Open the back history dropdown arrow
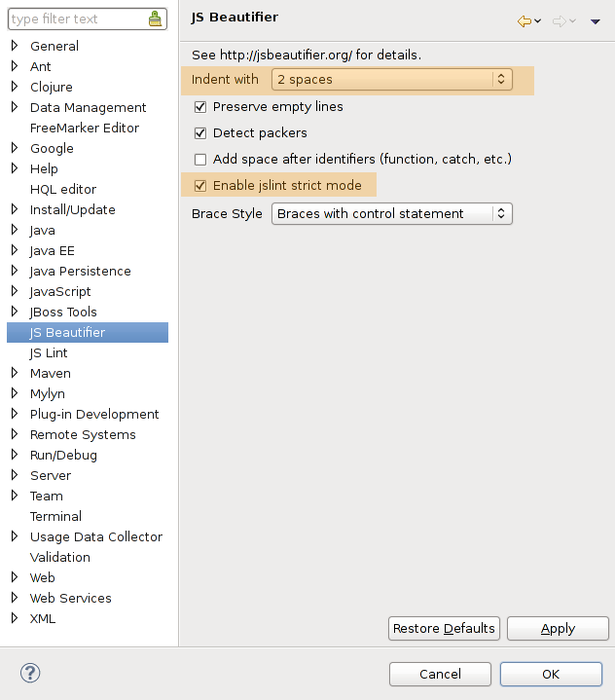Screen dimensions: 615x700 [538, 21]
